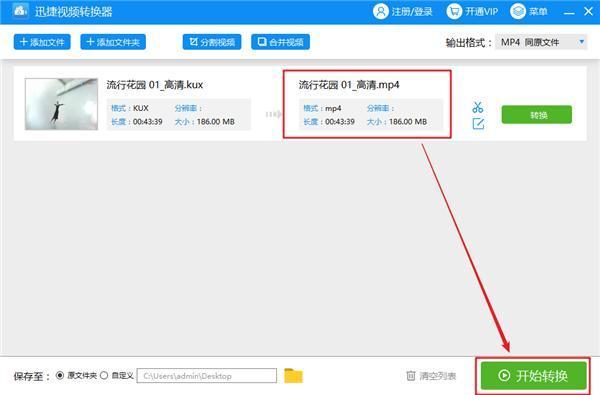This screenshot has width=600, height=395.
Task: Click output filename 流行花园 01_高清.mp4
Action: pyautogui.click(x=349, y=85)
